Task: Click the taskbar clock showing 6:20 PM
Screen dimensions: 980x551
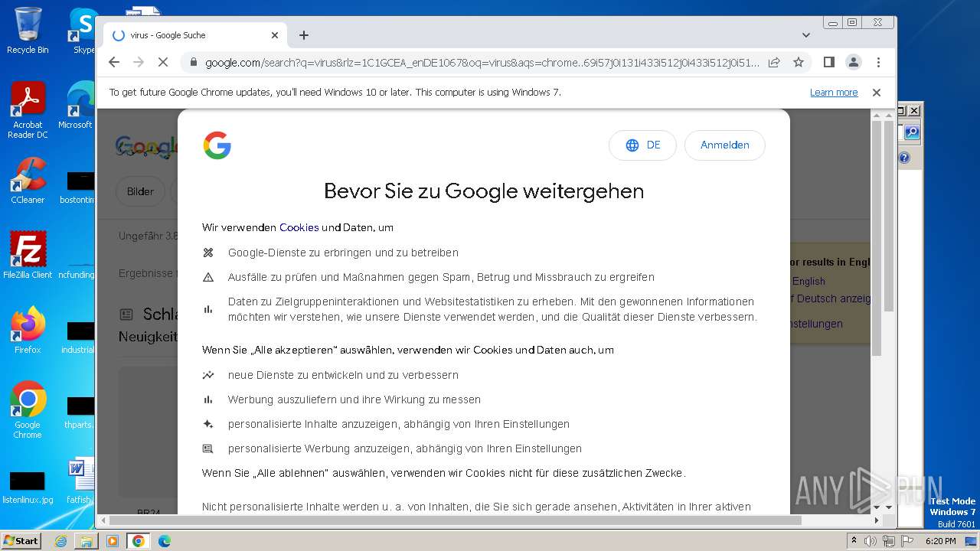Action: (x=940, y=541)
